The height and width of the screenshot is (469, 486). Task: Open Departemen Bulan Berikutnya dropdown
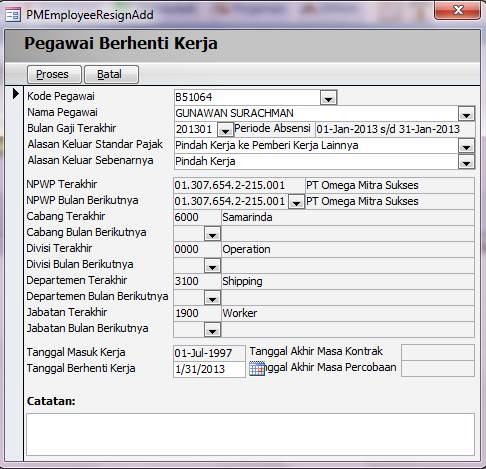coord(212,298)
